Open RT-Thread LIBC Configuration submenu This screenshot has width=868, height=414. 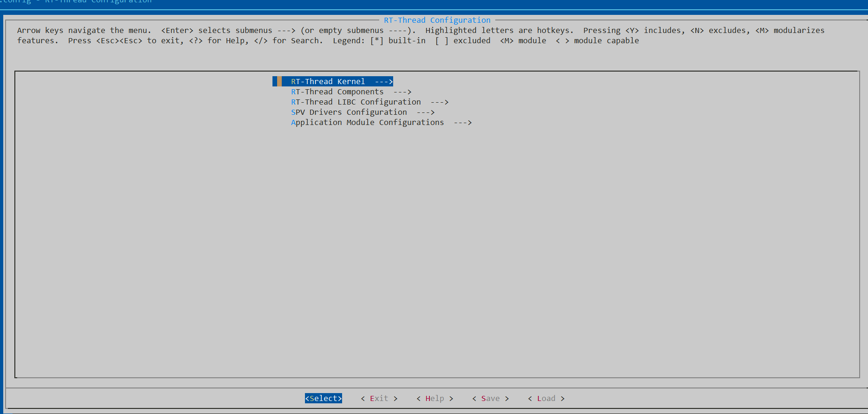point(369,102)
